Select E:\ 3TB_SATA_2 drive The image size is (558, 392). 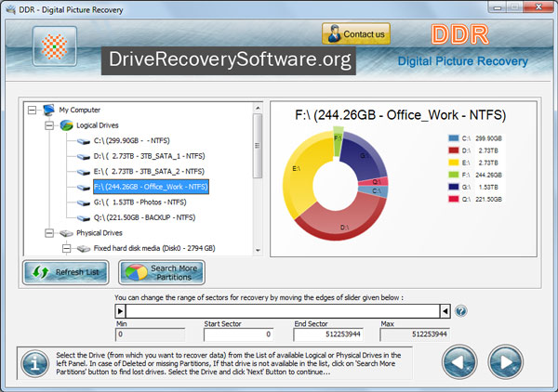point(149,171)
